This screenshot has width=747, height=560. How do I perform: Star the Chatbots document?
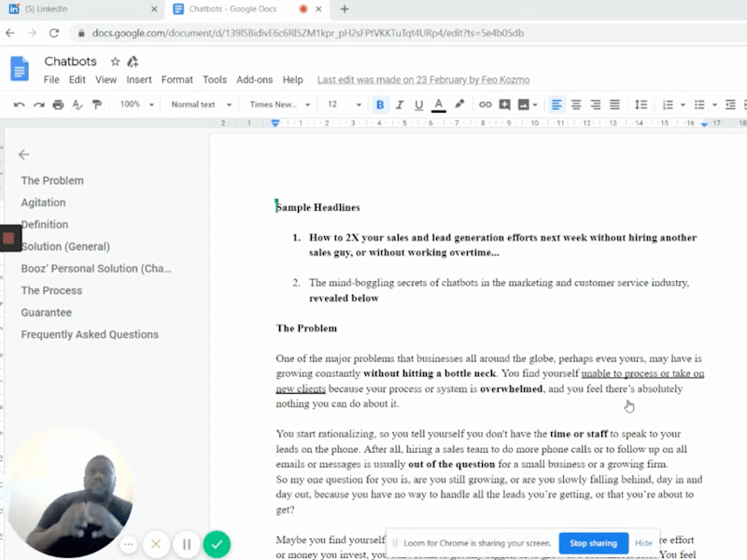point(115,62)
